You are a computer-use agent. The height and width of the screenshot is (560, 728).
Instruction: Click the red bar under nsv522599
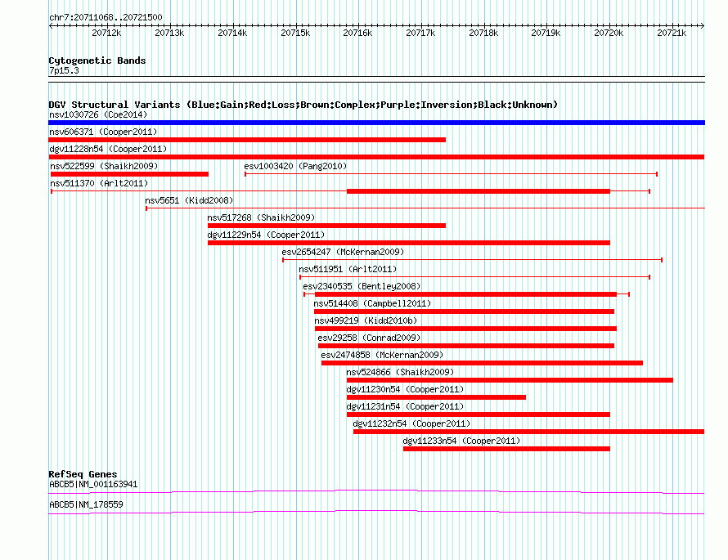point(129,174)
